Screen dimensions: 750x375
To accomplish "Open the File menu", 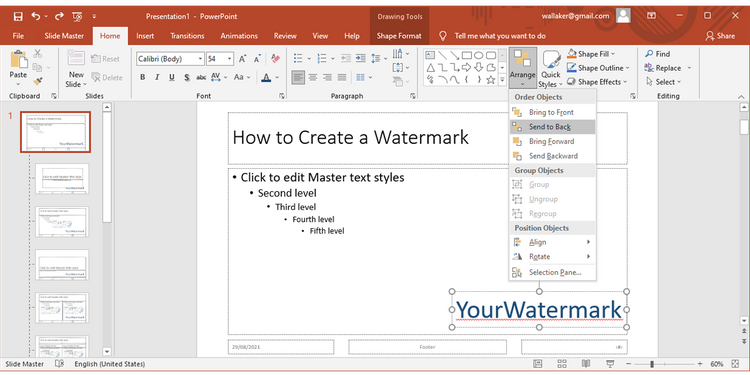I will pyautogui.click(x=18, y=36).
